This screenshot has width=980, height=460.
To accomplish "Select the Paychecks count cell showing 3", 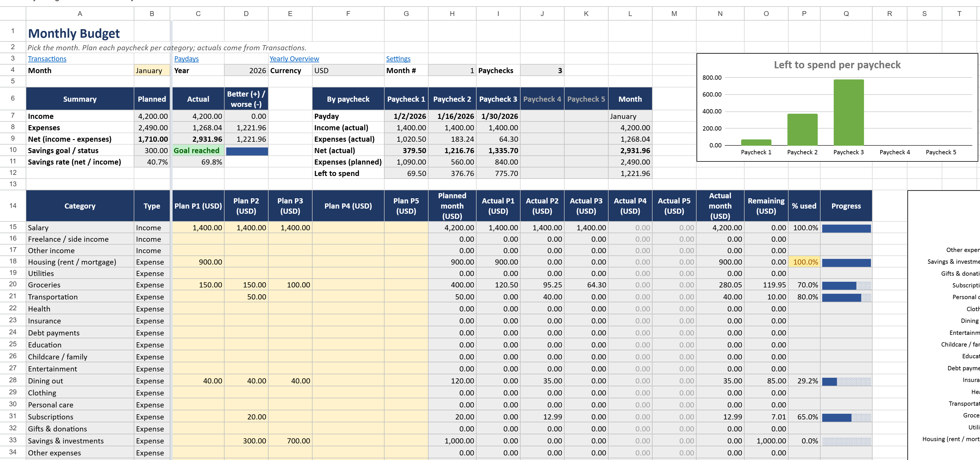I will point(542,70).
